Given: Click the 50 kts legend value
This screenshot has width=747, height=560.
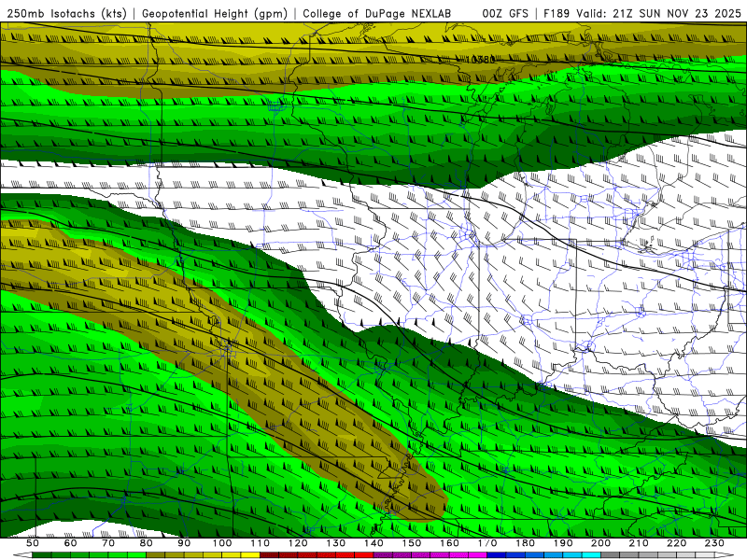Looking at the screenshot, I should point(33,543).
